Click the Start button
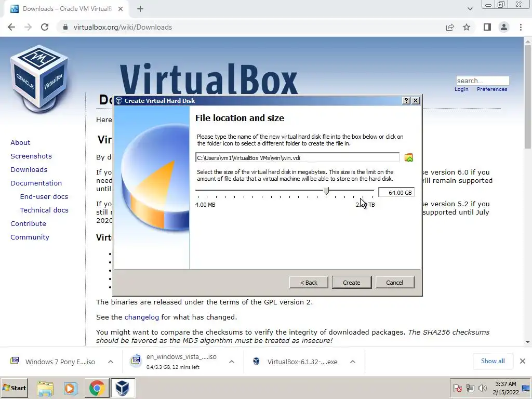 (14, 388)
